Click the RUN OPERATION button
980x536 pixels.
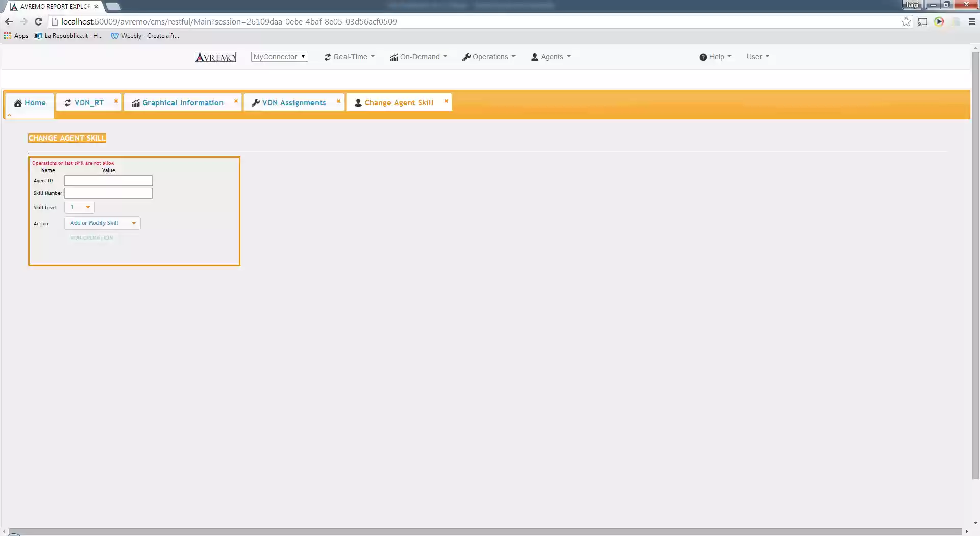tap(92, 237)
